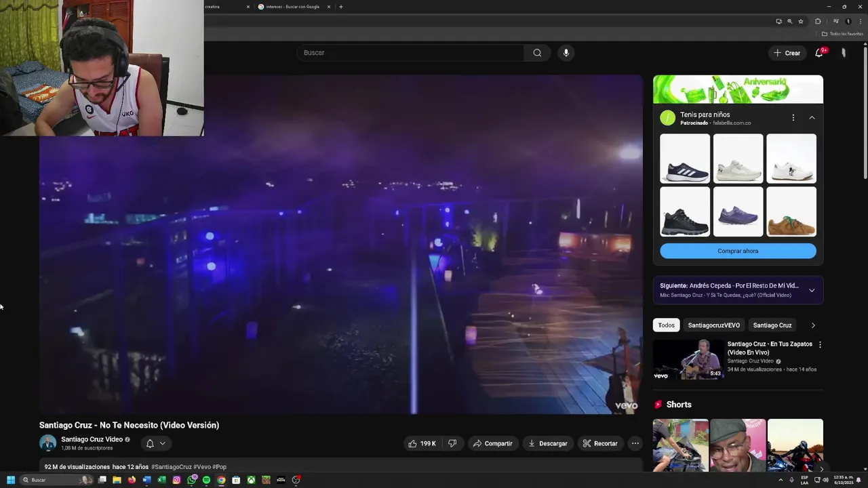Open Spotify from the taskbar
This screenshot has height=488, width=868.
[206, 480]
